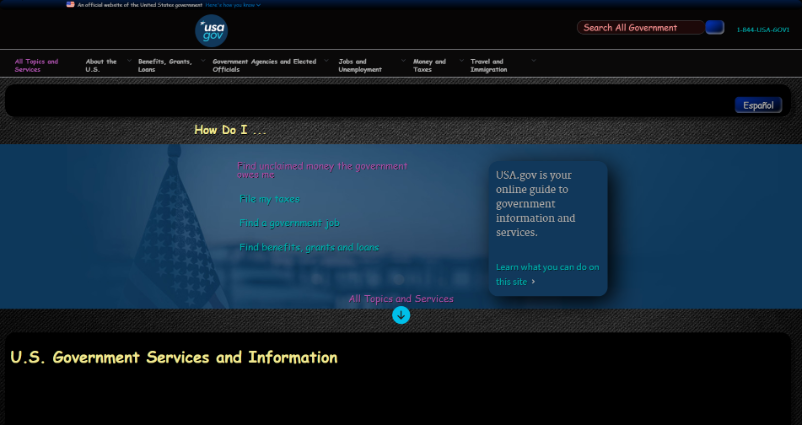Click the How Do I ... heading
The image size is (802, 425).
coord(230,130)
